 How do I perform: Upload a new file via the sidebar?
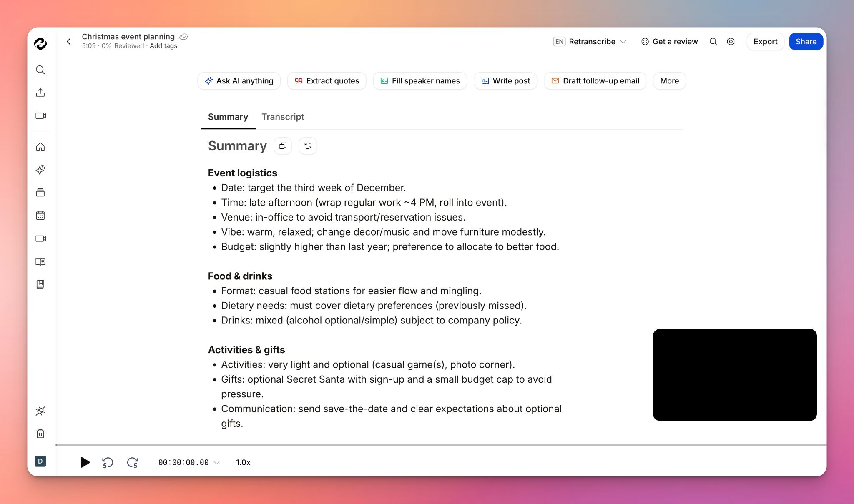[x=40, y=93]
